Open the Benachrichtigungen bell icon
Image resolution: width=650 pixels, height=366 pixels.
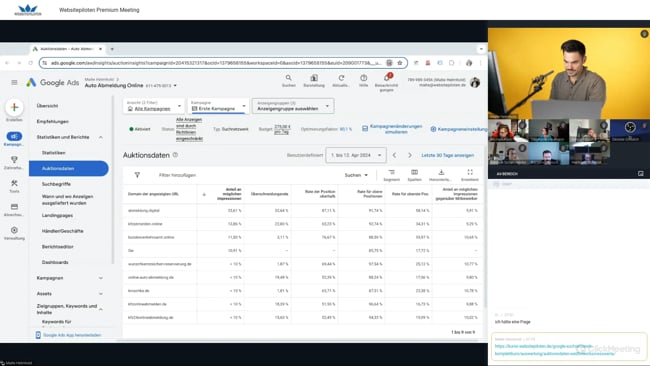(x=387, y=78)
